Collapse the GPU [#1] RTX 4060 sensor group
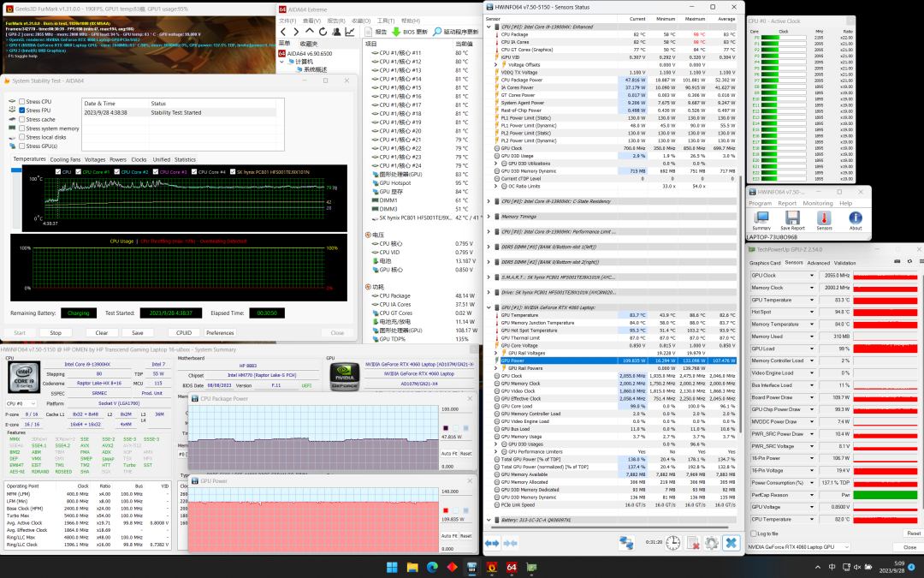Viewport: 924px width, 578px height. click(488, 307)
